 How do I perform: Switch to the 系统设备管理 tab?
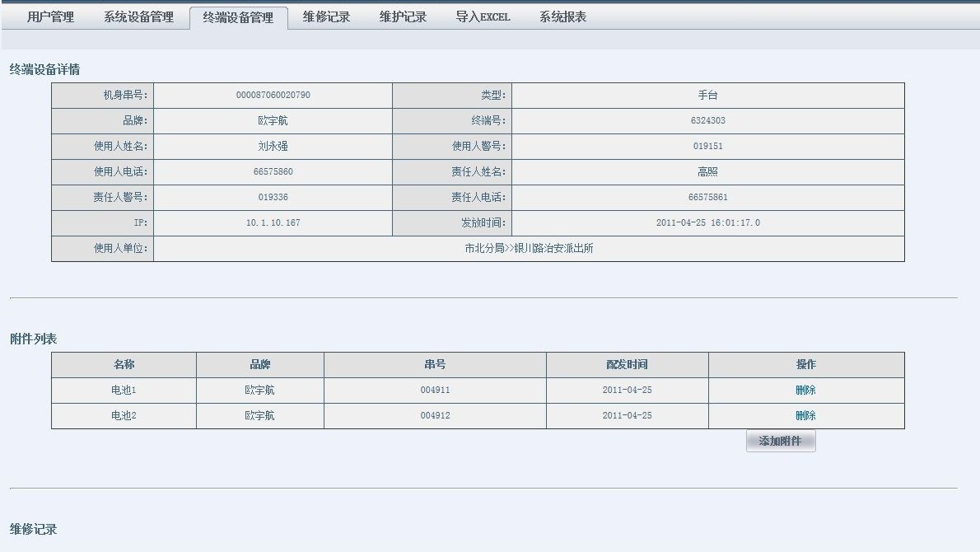click(x=138, y=17)
